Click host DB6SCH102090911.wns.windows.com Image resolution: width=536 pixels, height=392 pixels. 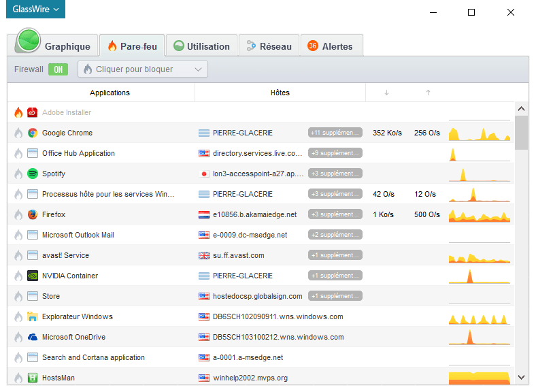[278, 316]
